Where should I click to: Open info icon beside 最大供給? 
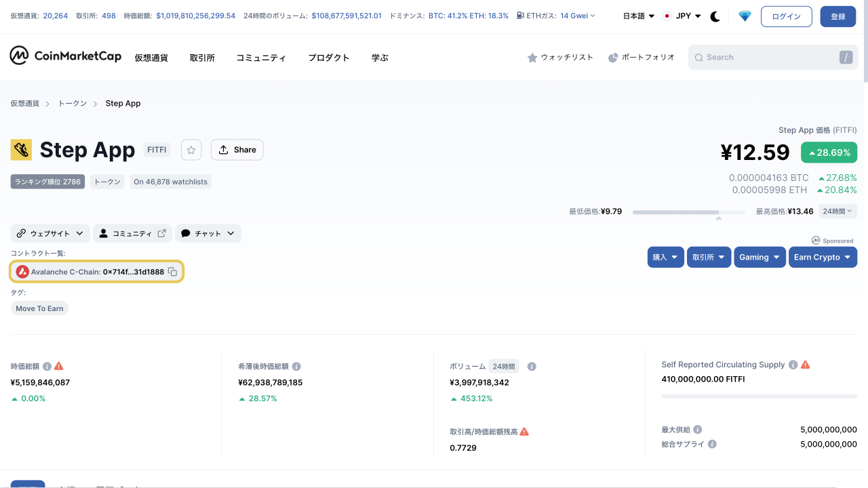(x=698, y=430)
